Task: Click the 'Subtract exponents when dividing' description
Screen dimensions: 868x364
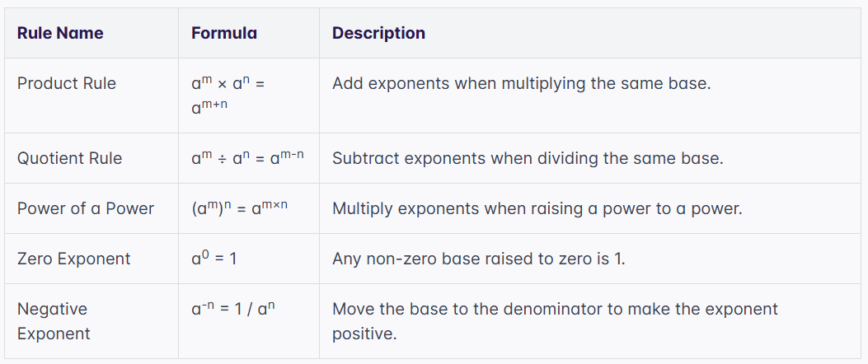Action: [528, 158]
